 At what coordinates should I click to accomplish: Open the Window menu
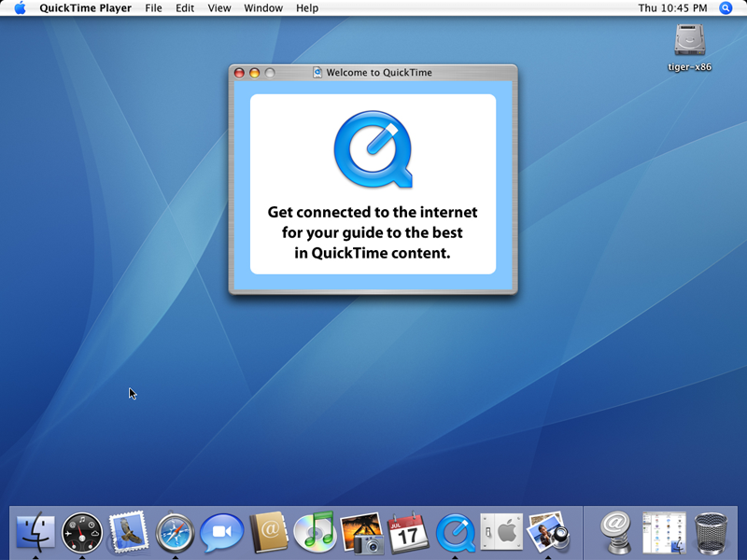(263, 8)
